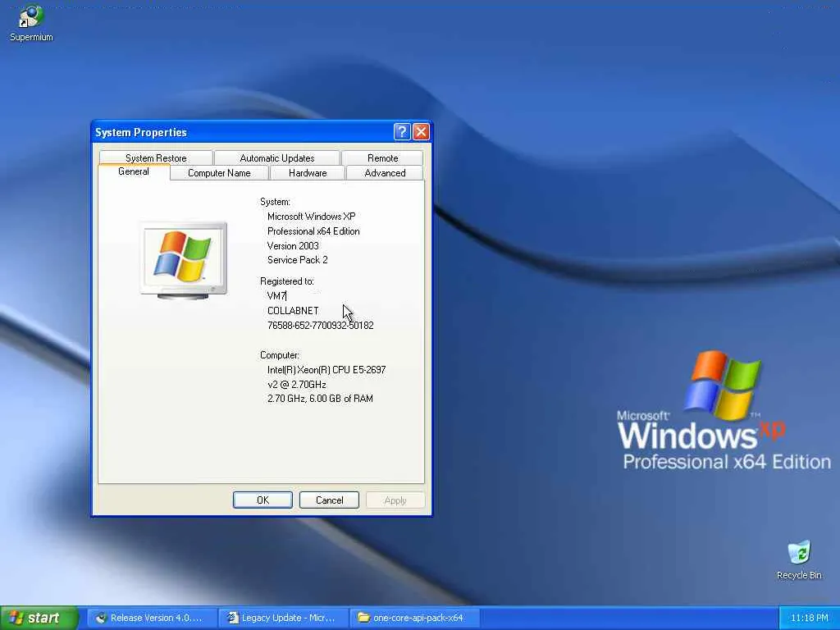840x630 pixels.
Task: Click the Professional x64 Edition line in dialog
Action: tap(313, 231)
